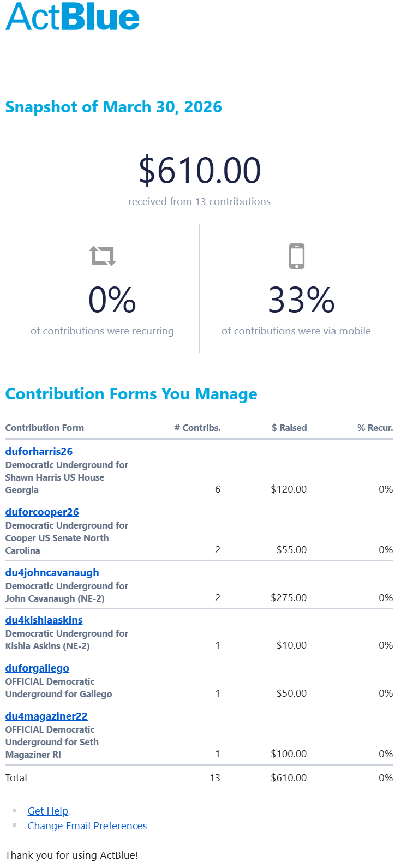Click the ActBlue logo
Image resolution: width=401 pixels, height=868 pixels.
coord(73,17)
